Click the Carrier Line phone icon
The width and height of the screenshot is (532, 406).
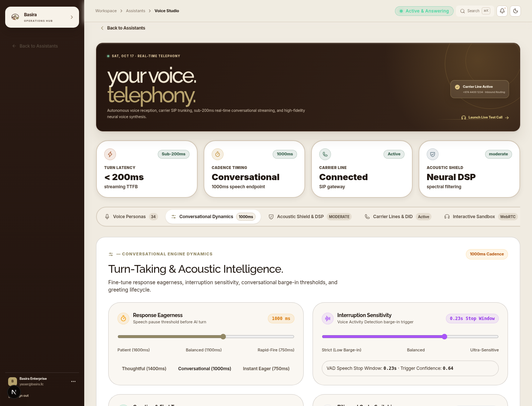coord(325,154)
